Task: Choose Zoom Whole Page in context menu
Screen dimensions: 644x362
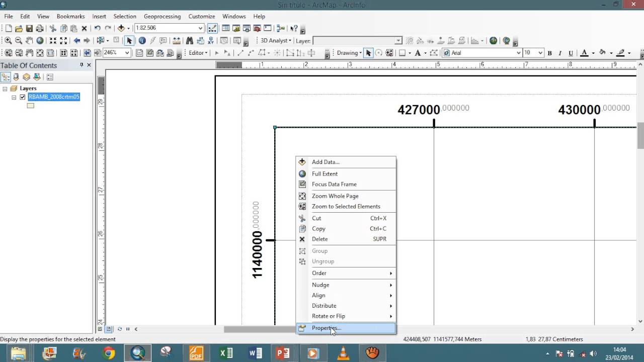Action: pyautogui.click(x=346, y=196)
